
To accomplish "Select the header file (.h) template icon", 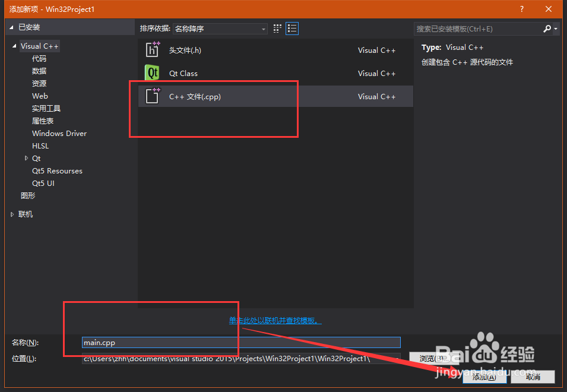I will click(152, 49).
